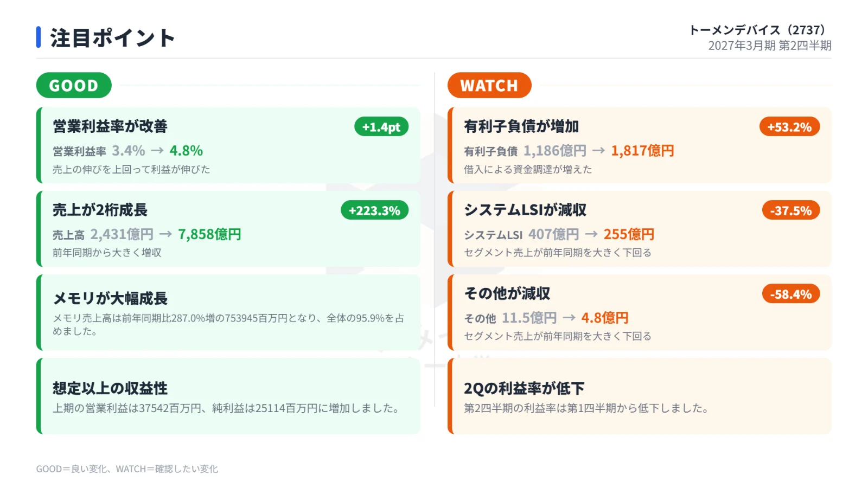Click the period text 2027年3月期 第2四半期
Image resolution: width=868 pixels, height=488 pixels.
(770, 46)
